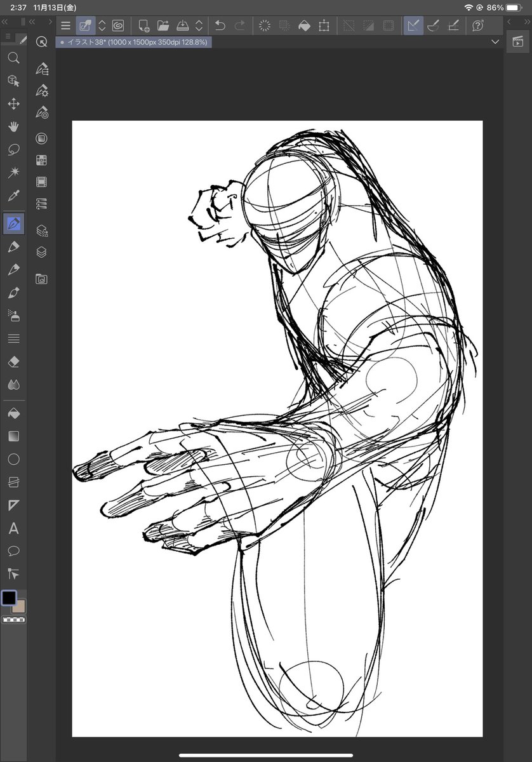Open the Layer stack palette icon
The image size is (532, 762).
(42, 252)
